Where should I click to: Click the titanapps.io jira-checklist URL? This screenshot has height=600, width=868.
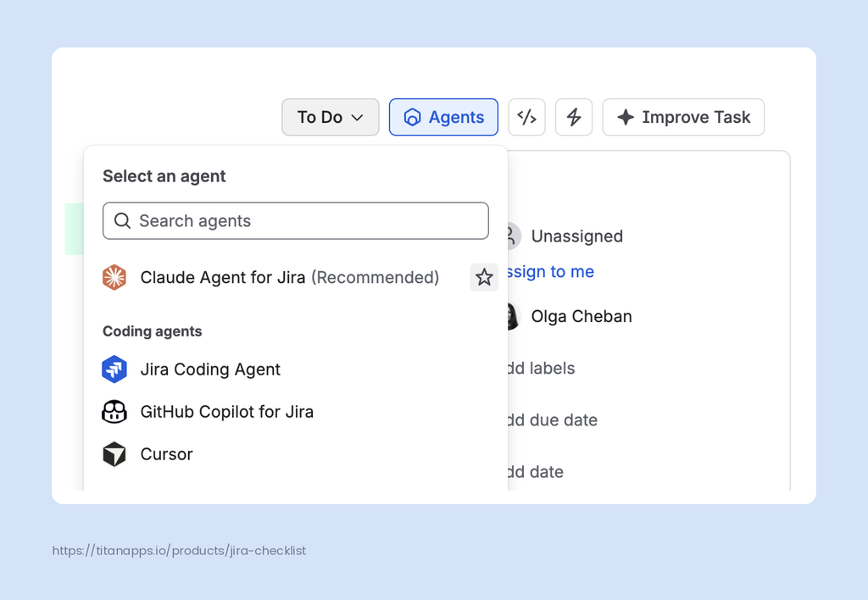click(x=179, y=551)
